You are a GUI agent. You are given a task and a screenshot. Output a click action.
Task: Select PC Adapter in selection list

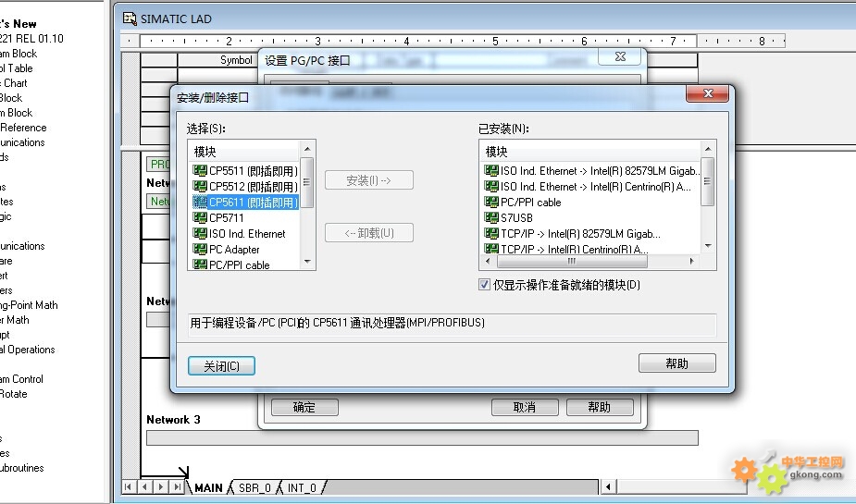[226, 250]
